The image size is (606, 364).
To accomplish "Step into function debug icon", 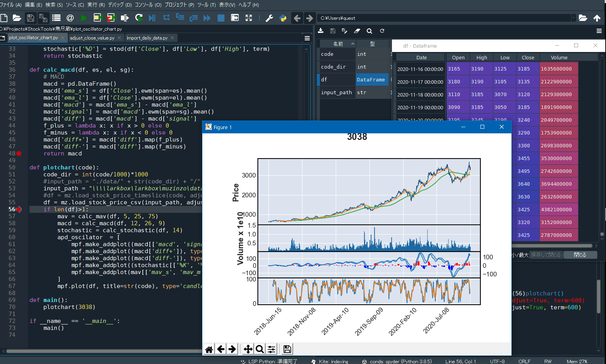I will coord(180,18).
